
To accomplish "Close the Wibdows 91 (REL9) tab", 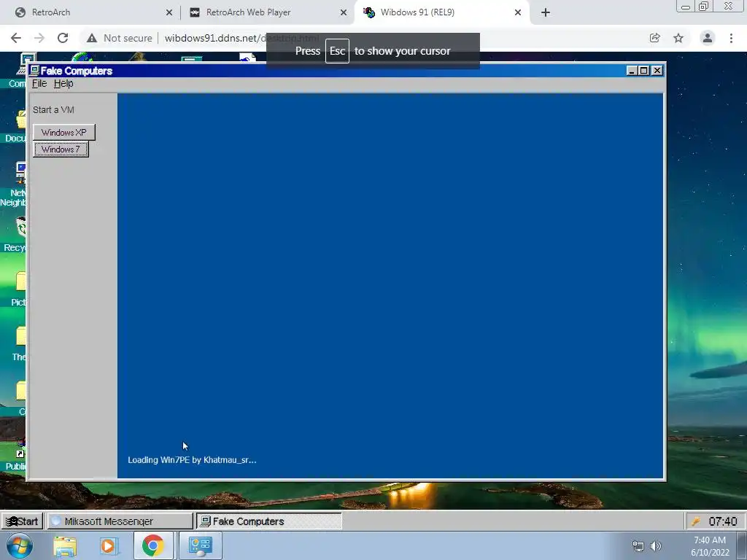I will (518, 12).
